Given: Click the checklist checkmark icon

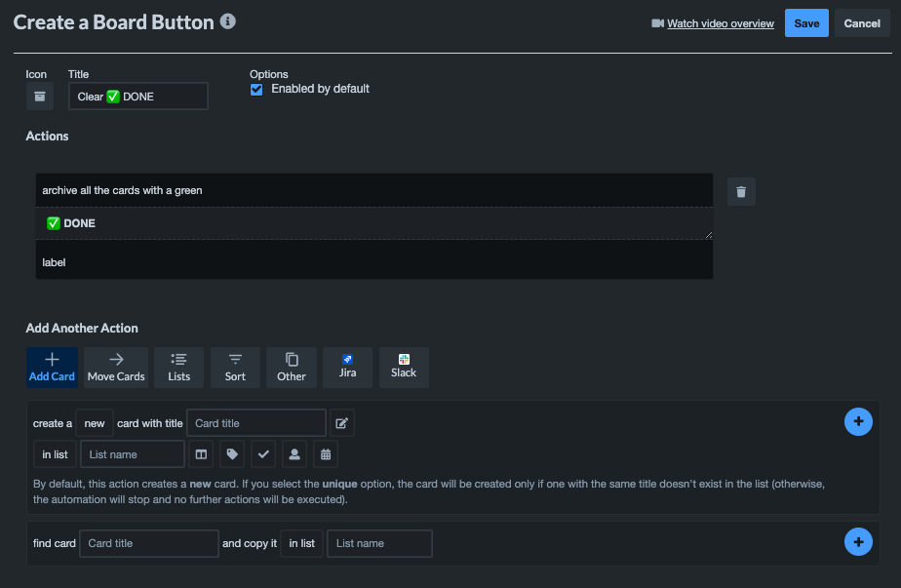Looking at the screenshot, I should (x=263, y=454).
